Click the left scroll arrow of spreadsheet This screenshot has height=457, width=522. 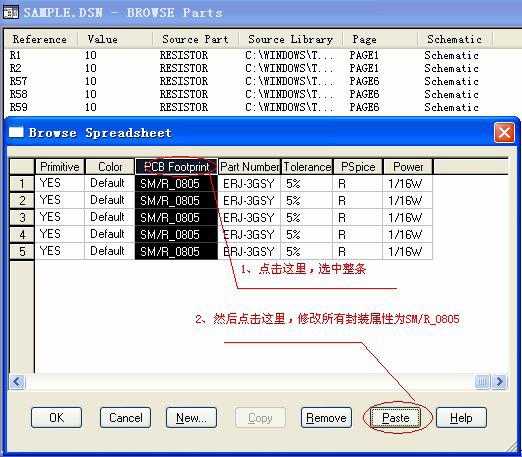[17, 381]
